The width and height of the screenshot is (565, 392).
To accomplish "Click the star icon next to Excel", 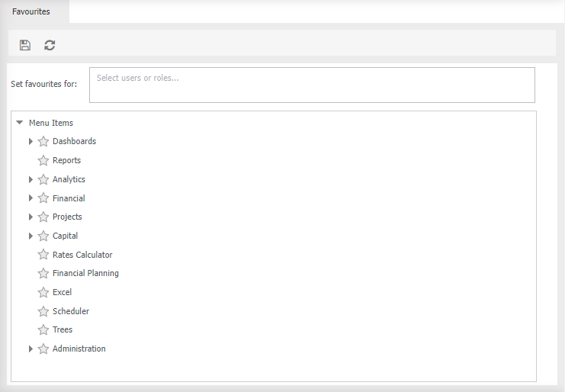I will pyautogui.click(x=43, y=292).
